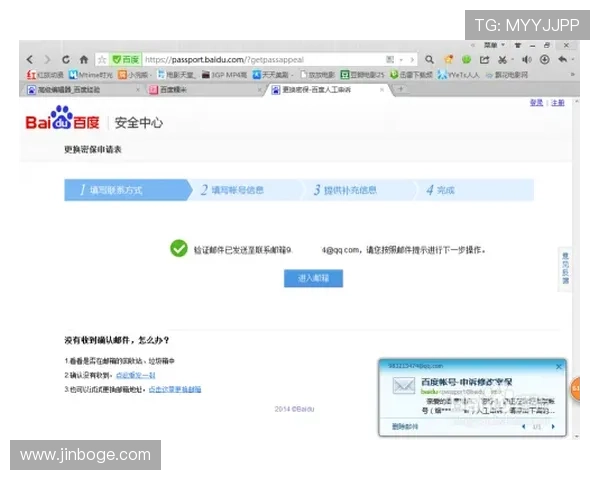Open the 3GP MP4 bookmark

tap(224, 75)
